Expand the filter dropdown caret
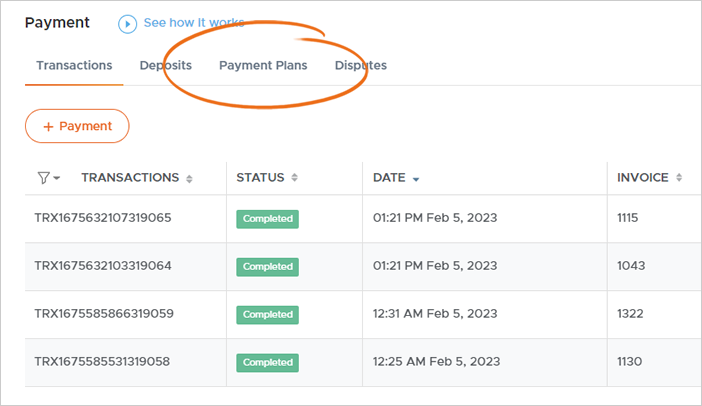 click(57, 178)
